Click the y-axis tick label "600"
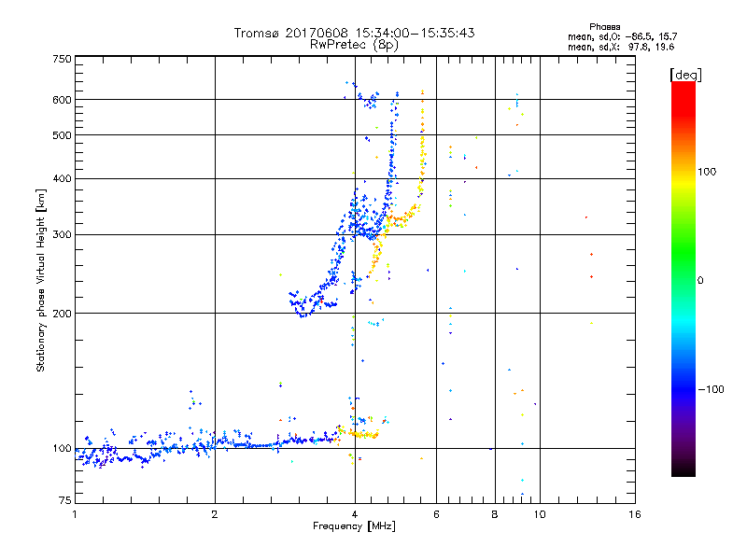 click(x=62, y=100)
